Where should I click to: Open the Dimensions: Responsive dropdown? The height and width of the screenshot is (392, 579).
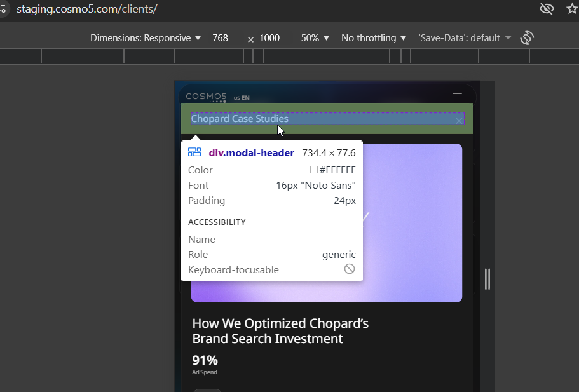146,38
